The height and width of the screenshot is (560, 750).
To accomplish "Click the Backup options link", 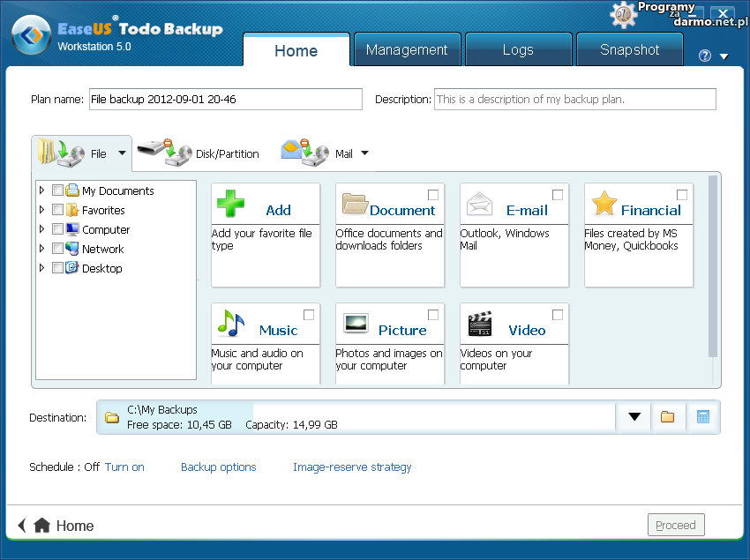I will coord(218,467).
